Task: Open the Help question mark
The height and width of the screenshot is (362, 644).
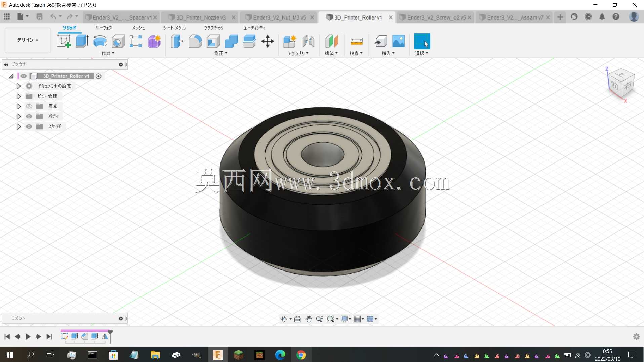Action: 616,16
